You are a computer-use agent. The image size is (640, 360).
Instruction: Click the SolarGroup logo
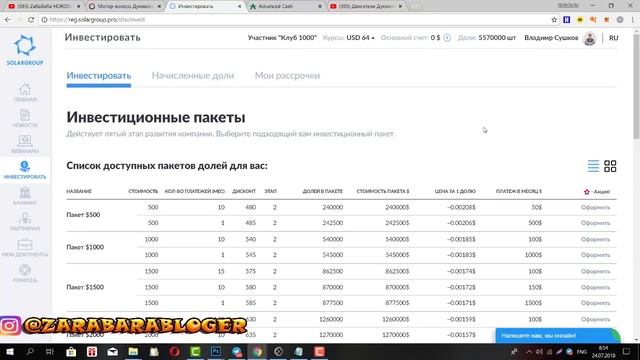pyautogui.click(x=25, y=50)
